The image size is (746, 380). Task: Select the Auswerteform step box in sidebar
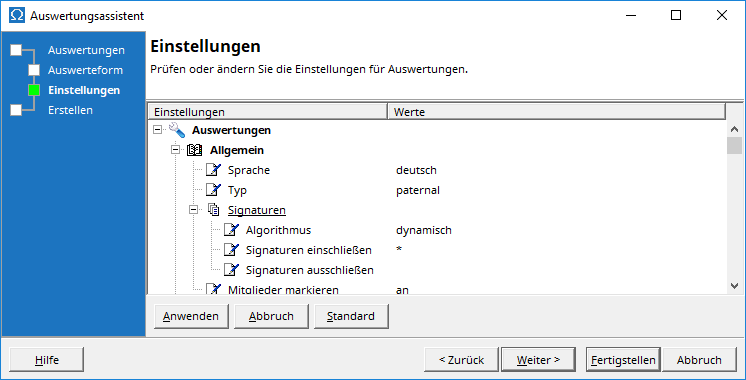coord(34,70)
